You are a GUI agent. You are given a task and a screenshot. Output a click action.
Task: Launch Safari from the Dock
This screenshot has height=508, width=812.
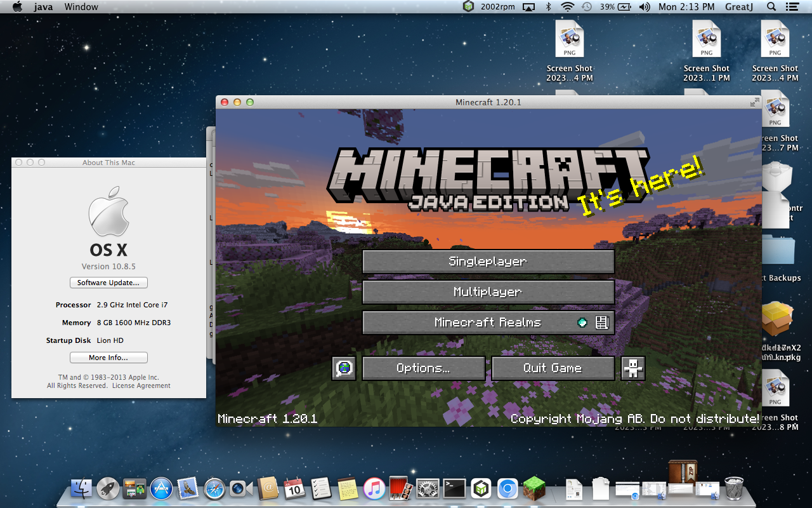215,489
